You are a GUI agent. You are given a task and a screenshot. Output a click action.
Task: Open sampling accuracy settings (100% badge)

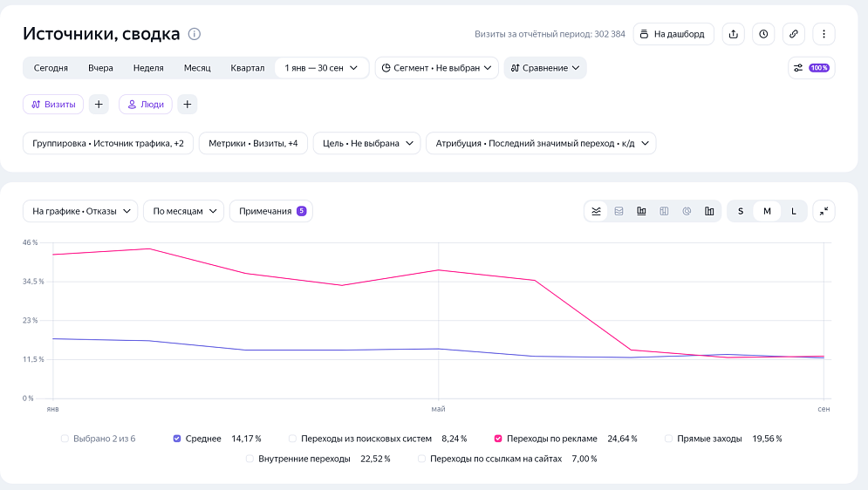pyautogui.click(x=811, y=68)
